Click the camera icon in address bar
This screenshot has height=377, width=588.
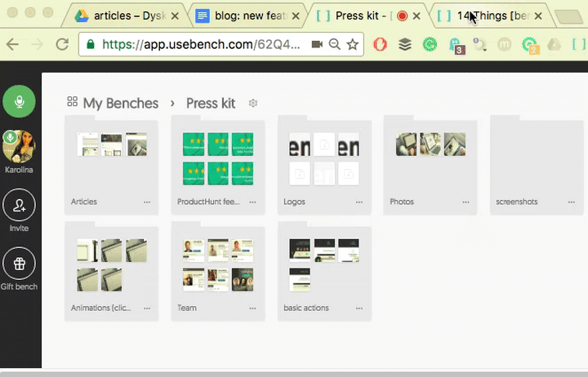pos(316,45)
